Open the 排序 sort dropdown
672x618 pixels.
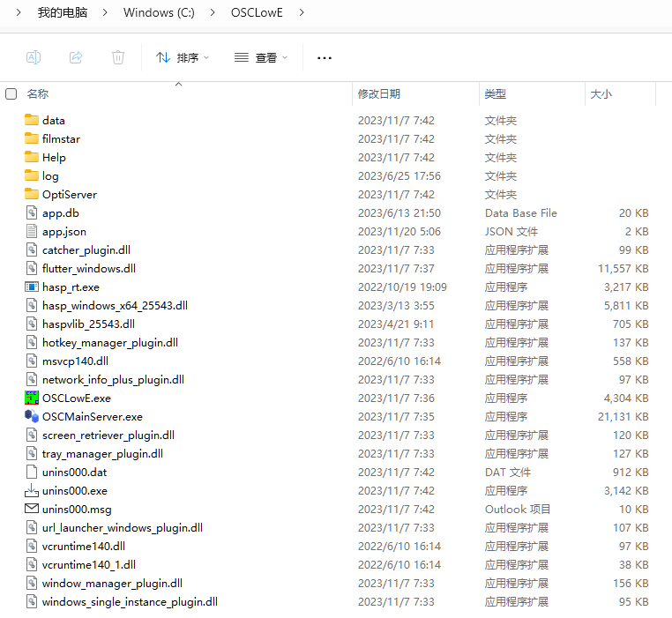click(x=183, y=57)
